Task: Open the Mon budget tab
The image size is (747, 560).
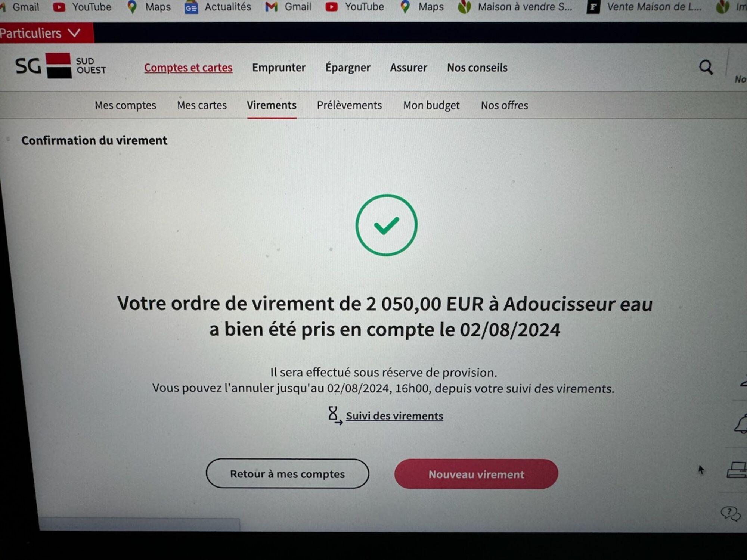Action: (x=431, y=106)
